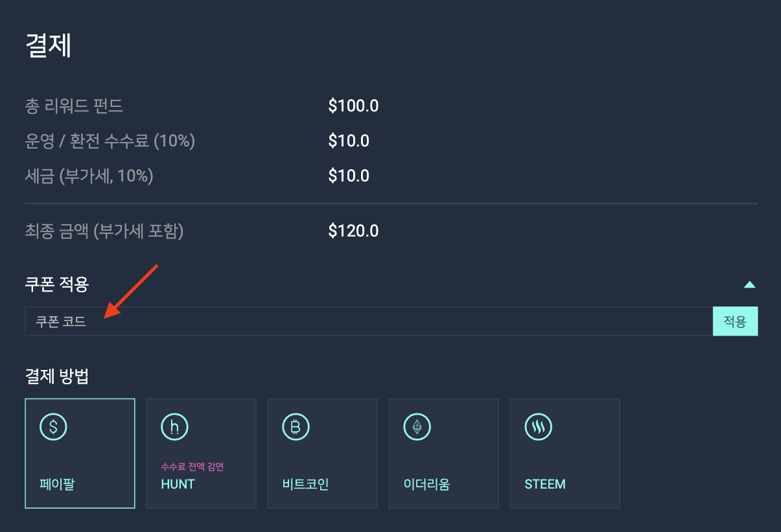Select the 비트코인 payment label
781x532 pixels.
coord(305,484)
